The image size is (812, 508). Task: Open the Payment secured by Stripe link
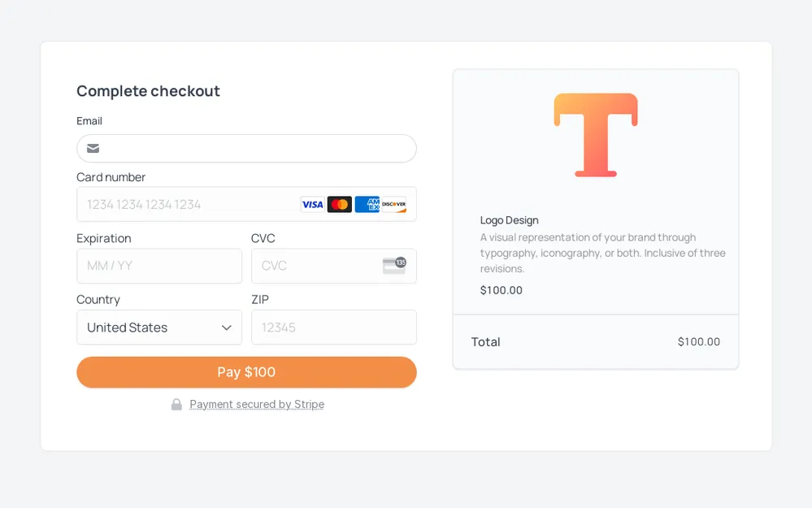click(x=257, y=405)
